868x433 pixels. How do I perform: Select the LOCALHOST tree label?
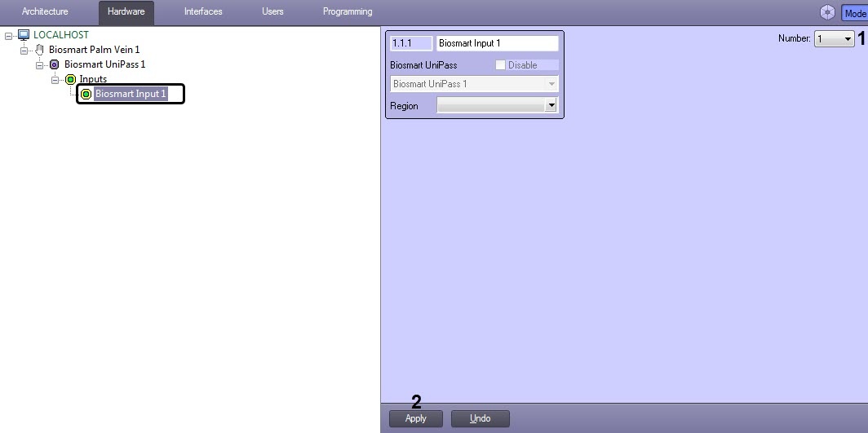(61, 35)
